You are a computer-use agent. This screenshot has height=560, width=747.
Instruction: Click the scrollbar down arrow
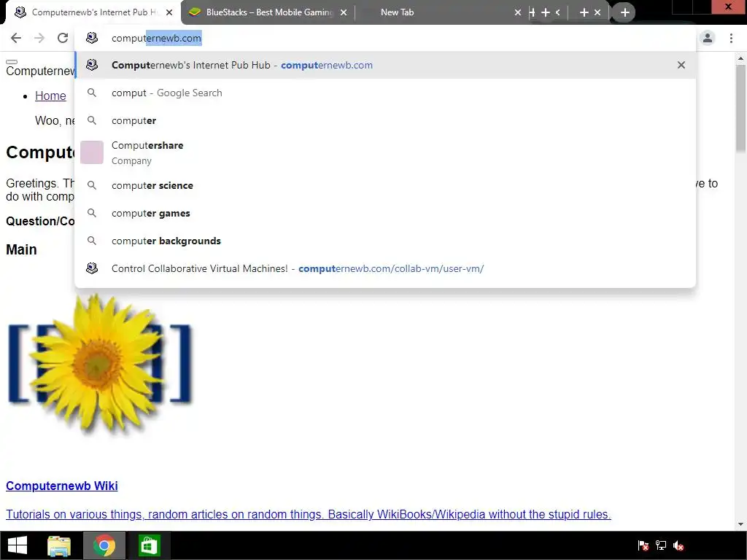point(740,524)
